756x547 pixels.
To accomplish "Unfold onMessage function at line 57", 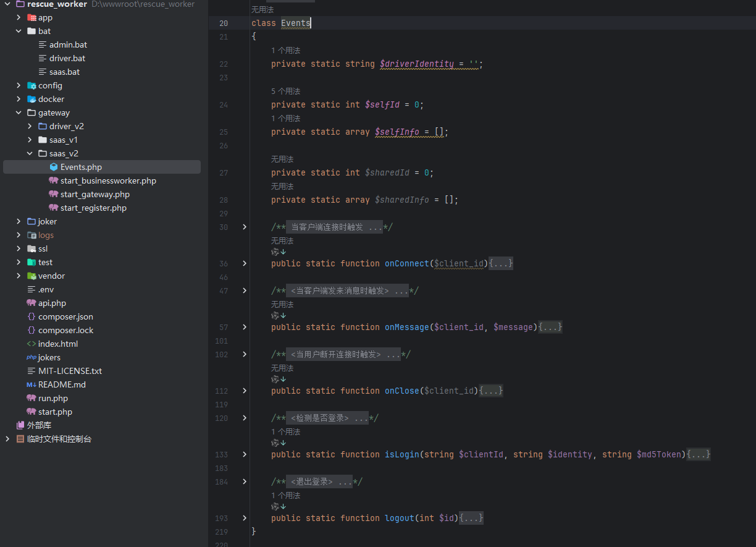I will click(x=245, y=328).
